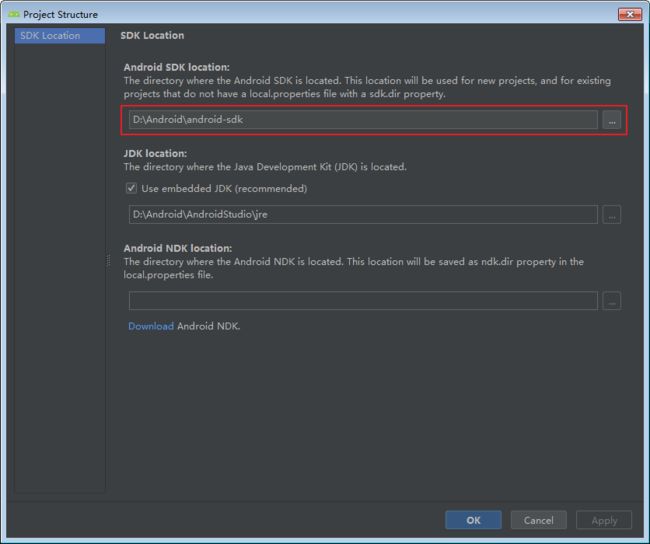Click the JDK location path field
Image resolution: width=650 pixels, height=544 pixels.
click(x=363, y=214)
